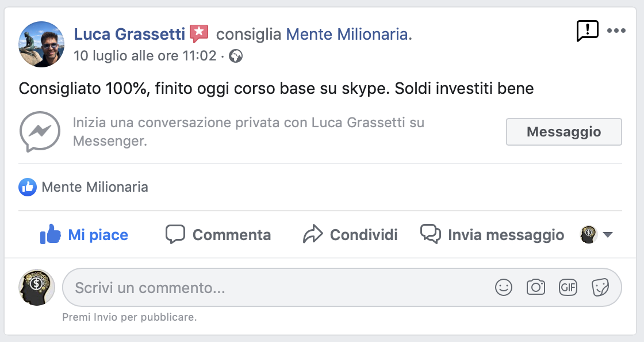
Task: Click Invia messaggio
Action: coord(492,235)
